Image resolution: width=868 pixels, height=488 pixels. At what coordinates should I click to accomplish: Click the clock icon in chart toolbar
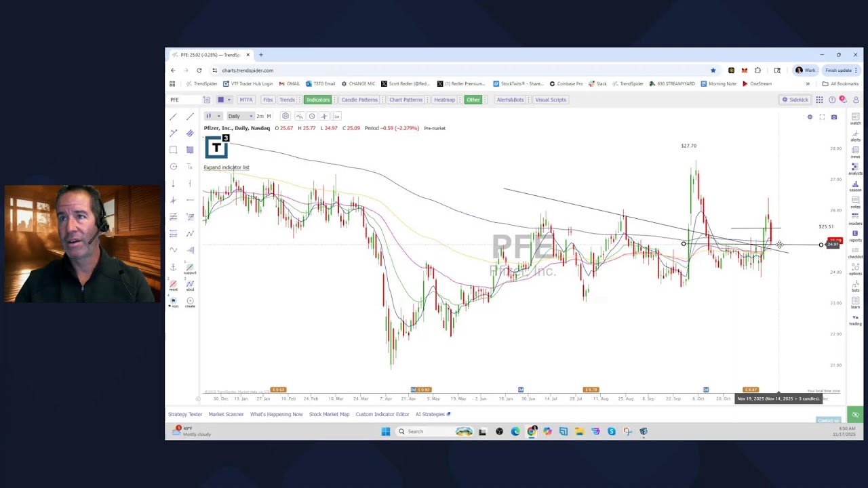[312, 116]
